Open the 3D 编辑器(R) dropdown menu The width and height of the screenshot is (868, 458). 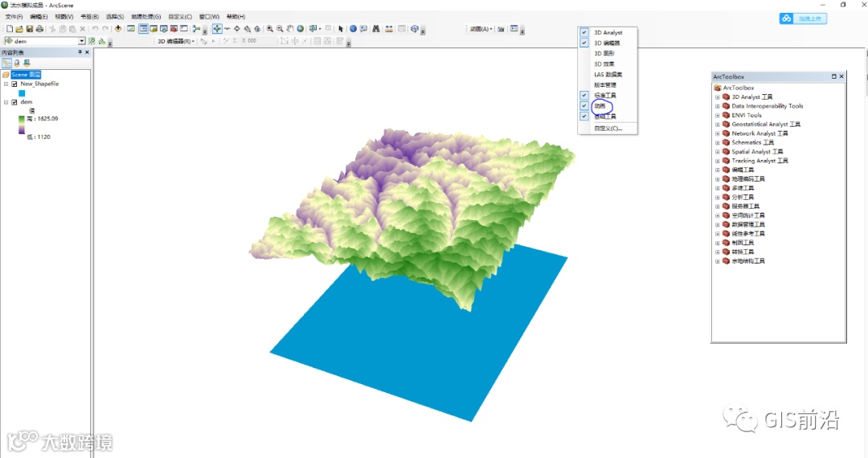point(176,41)
